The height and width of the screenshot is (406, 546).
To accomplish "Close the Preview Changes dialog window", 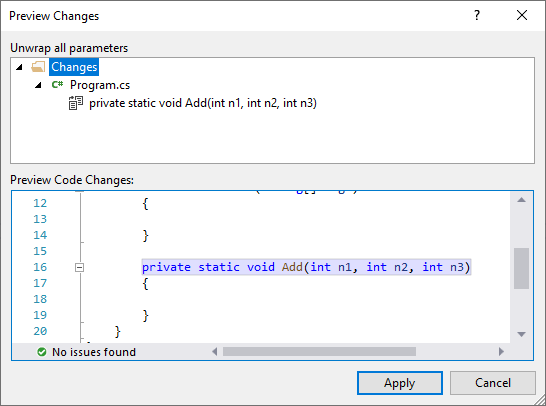I will [x=522, y=15].
